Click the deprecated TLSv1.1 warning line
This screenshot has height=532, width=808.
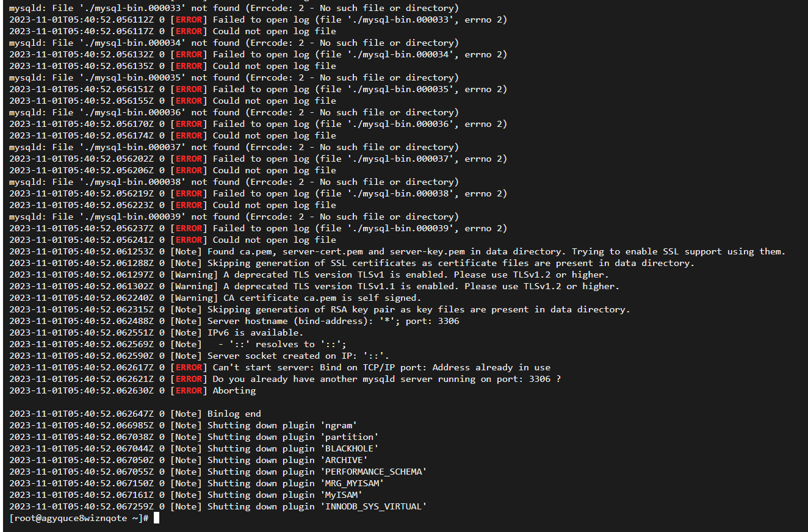[x=314, y=286]
